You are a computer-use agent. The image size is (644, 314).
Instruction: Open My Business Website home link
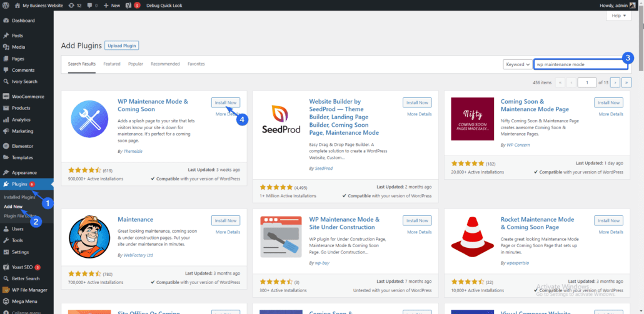pos(39,6)
